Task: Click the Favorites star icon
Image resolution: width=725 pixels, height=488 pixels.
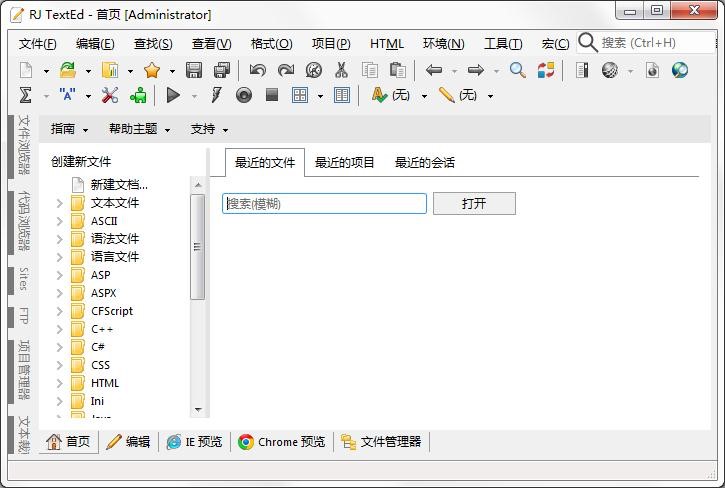Action: [152, 70]
